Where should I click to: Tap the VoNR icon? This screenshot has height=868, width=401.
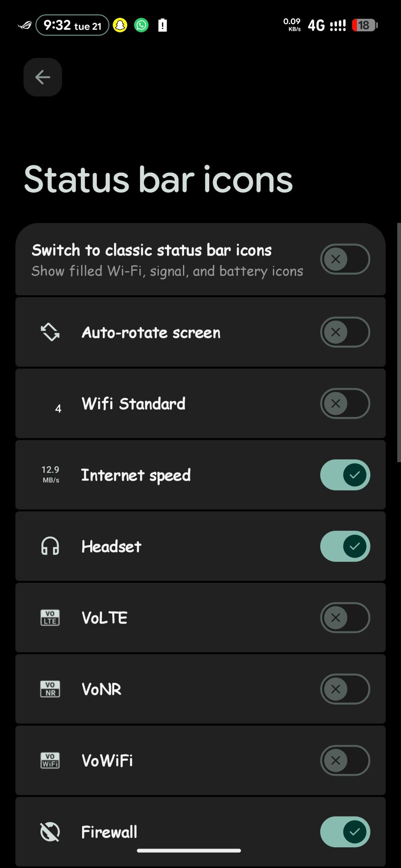click(50, 689)
